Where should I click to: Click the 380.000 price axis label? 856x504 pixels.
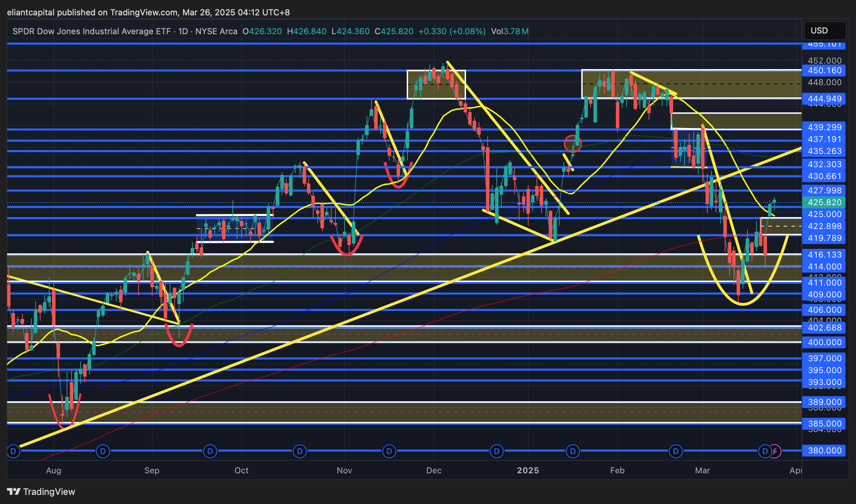pos(824,451)
